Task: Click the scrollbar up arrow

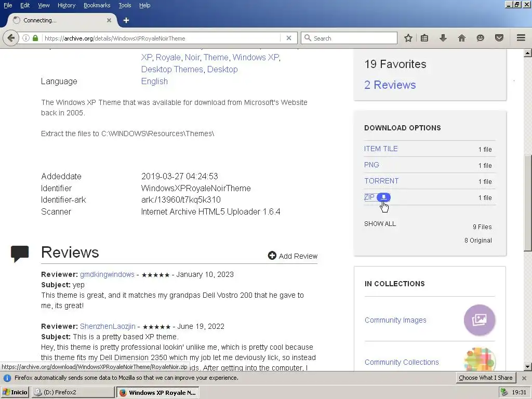Action: (528, 53)
